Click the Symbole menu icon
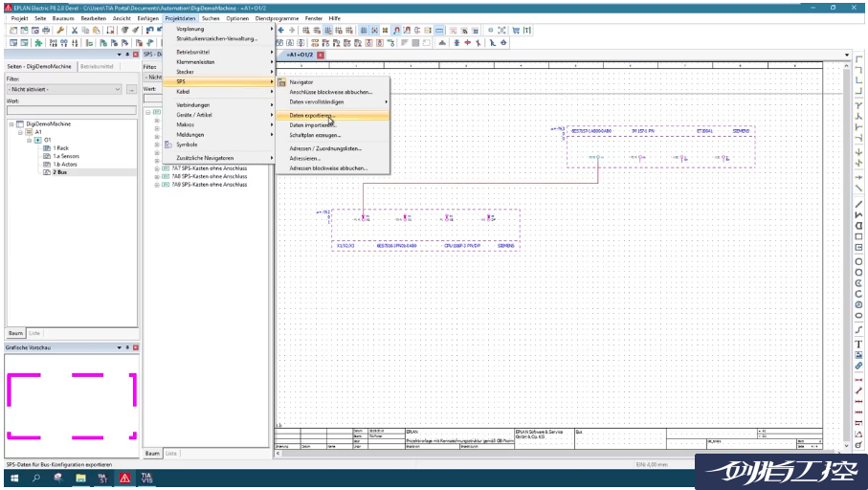 pyautogui.click(x=167, y=145)
